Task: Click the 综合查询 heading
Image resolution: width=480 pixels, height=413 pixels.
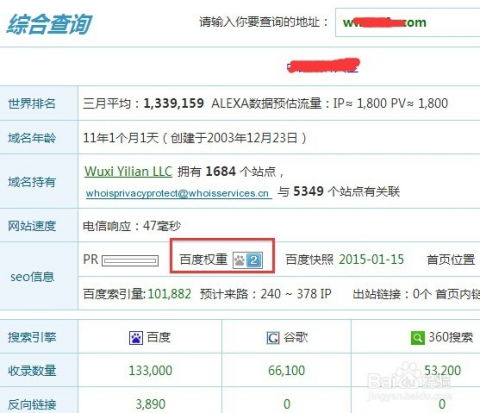Action: click(49, 24)
